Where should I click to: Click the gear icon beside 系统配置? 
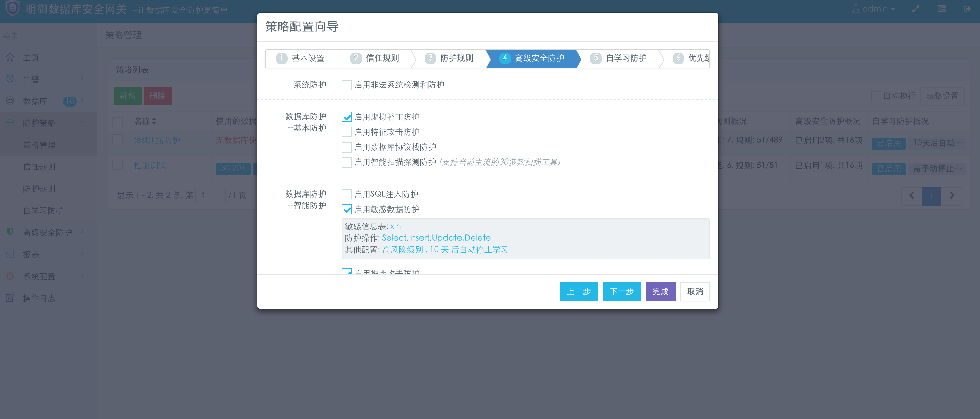click(x=10, y=276)
